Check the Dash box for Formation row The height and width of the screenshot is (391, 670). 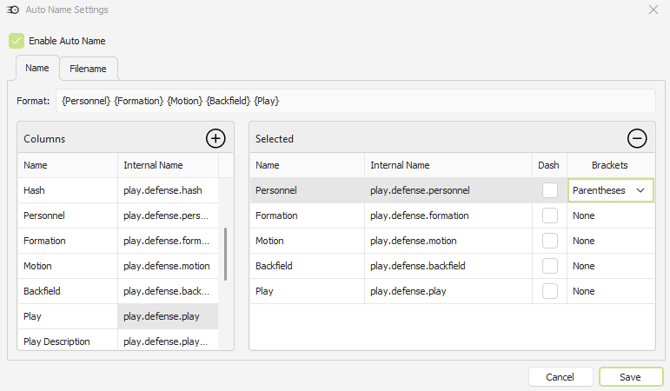click(550, 215)
